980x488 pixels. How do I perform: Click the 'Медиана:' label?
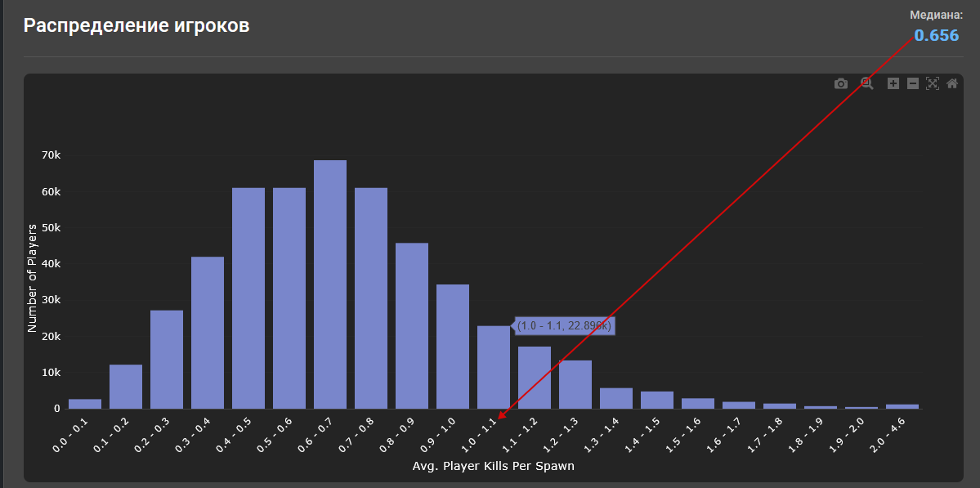936,15
